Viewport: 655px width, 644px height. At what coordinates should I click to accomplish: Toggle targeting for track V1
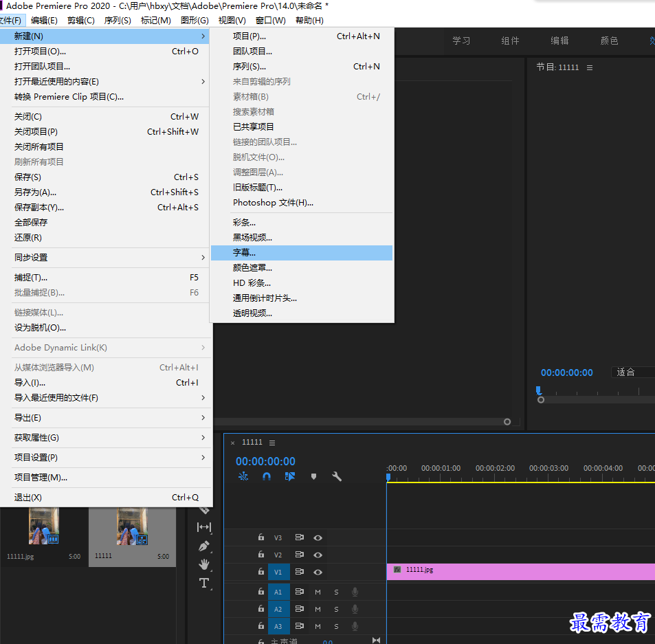[278, 572]
